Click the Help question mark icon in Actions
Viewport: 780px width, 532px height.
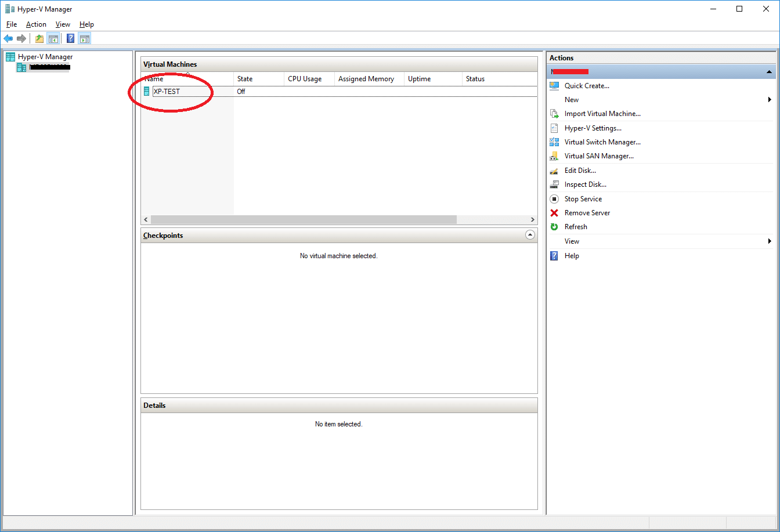pos(554,256)
